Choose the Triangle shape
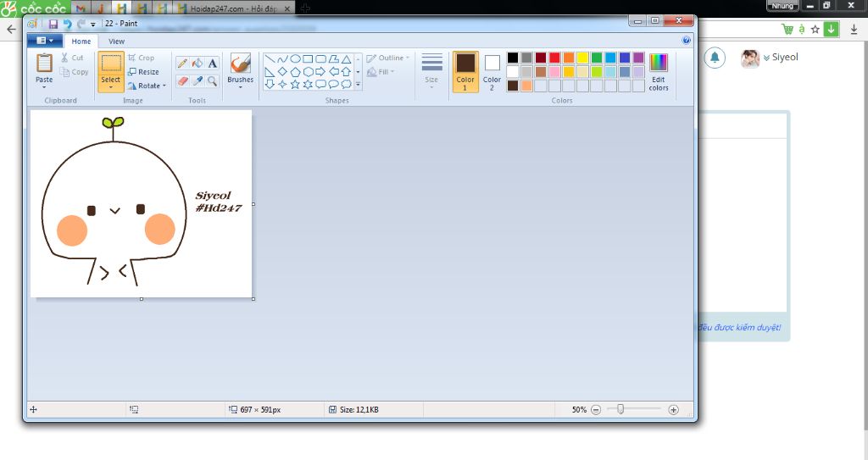 click(x=346, y=58)
